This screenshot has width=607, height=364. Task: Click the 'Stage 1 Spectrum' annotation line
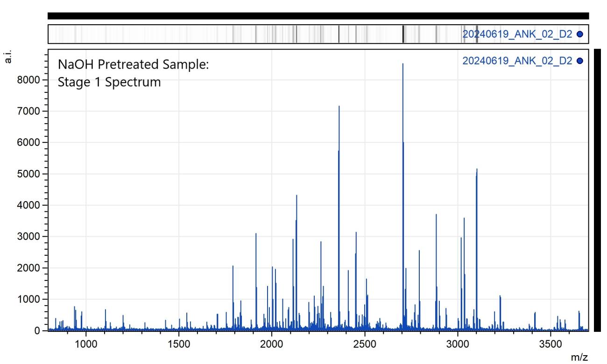point(109,83)
